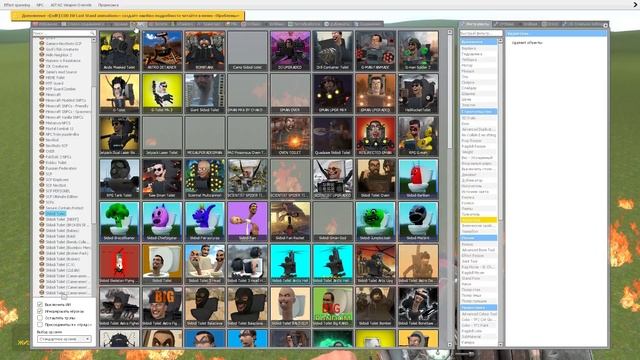Click the yellow addon warning banner
The width and height of the screenshot is (640, 360).
[x=128, y=16]
